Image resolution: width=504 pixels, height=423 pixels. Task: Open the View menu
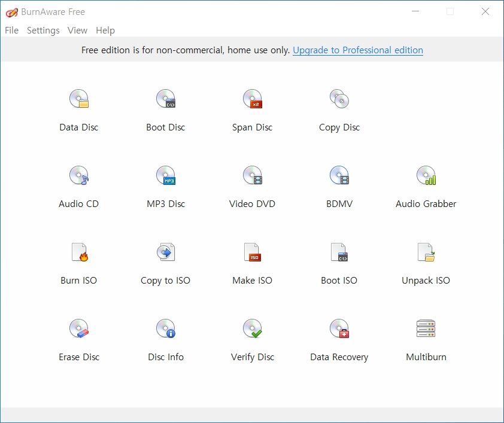click(77, 30)
